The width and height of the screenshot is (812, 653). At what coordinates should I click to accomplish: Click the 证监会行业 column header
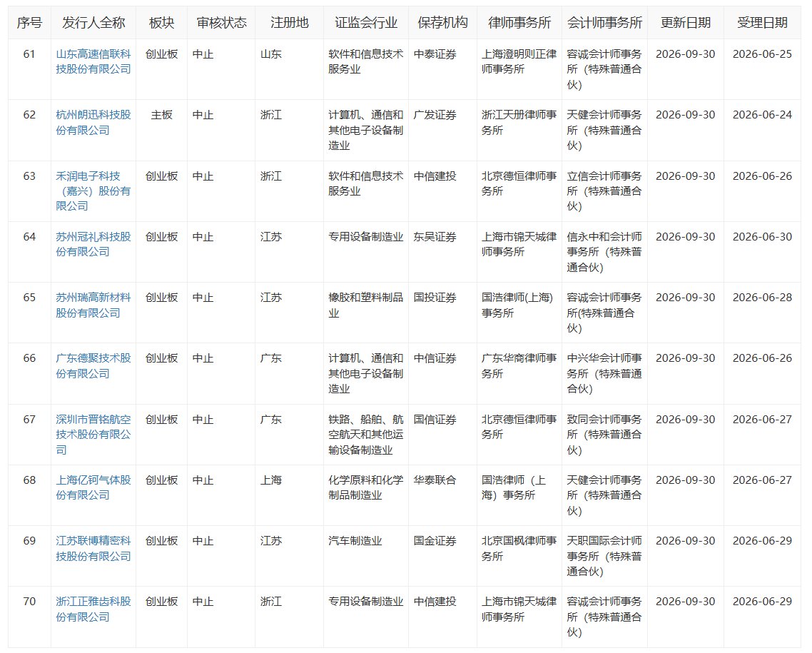pyautogui.click(x=366, y=23)
